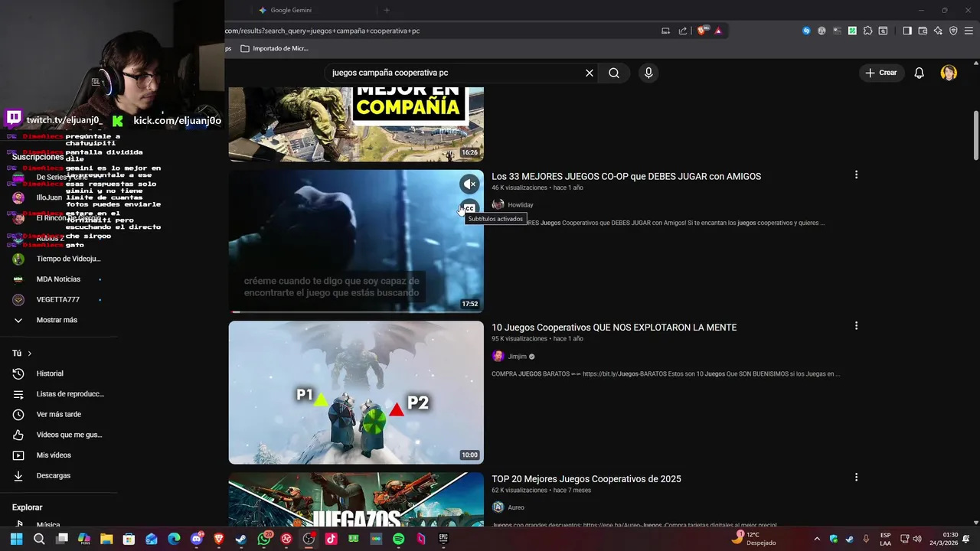Image resolution: width=980 pixels, height=551 pixels.
Task: Open the Crear menu
Action: [x=880, y=73]
